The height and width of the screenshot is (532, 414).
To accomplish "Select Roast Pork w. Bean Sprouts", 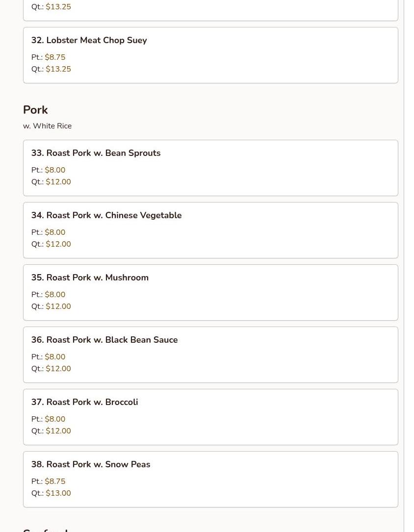I will tap(96, 153).
